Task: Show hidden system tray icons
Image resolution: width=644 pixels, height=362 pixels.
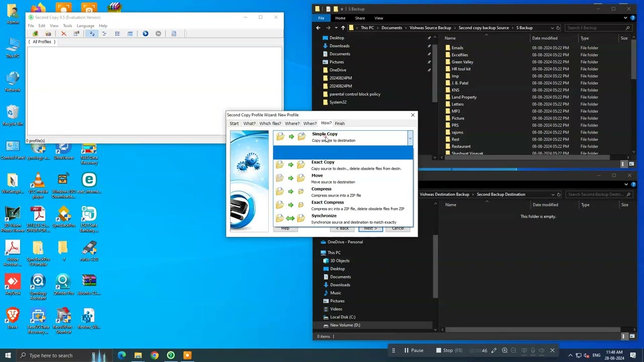Action: point(571,355)
